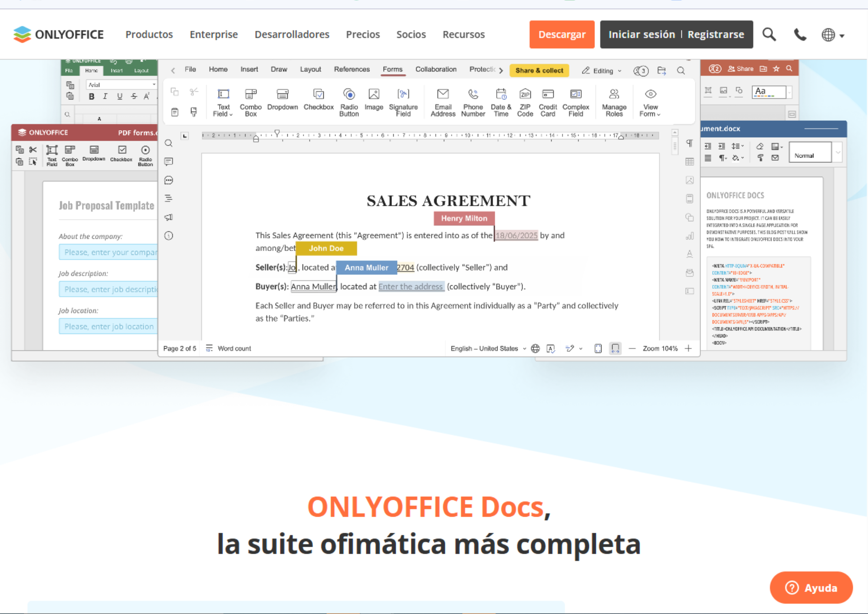The width and height of the screenshot is (868, 614).
Task: Insert a Date & Time field
Action: click(501, 103)
